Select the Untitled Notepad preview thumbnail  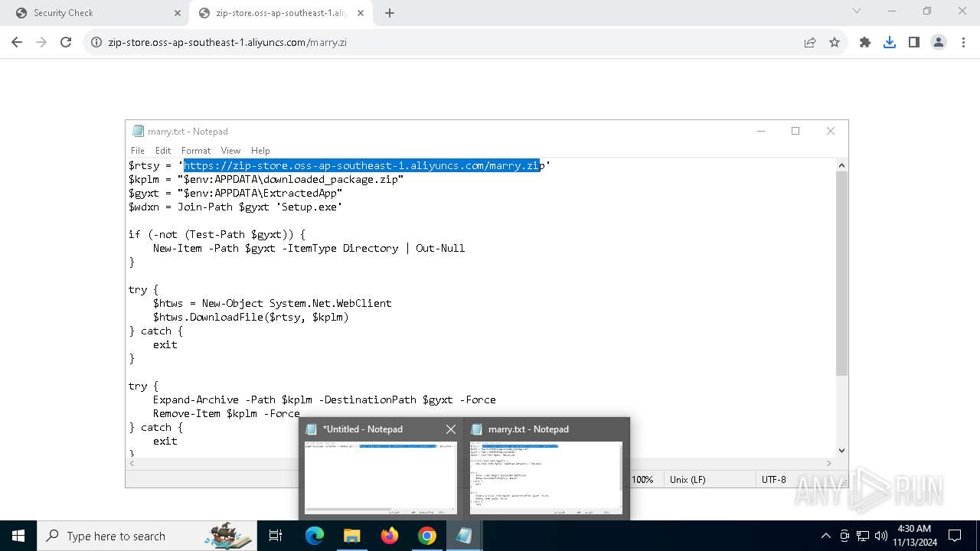pyautogui.click(x=381, y=478)
